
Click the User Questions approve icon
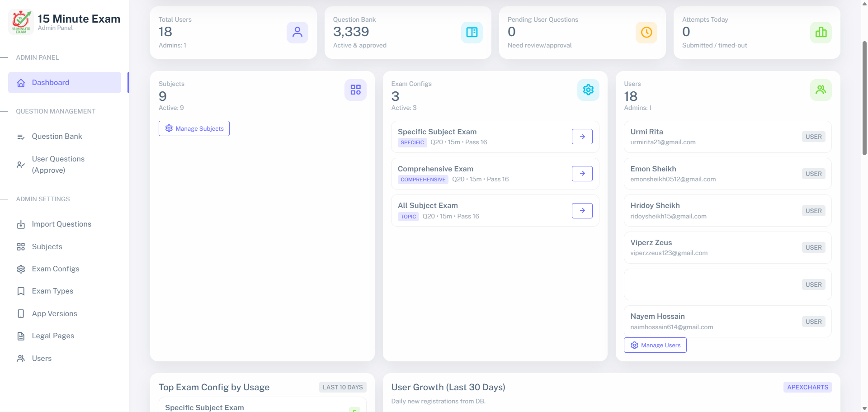pos(21,165)
